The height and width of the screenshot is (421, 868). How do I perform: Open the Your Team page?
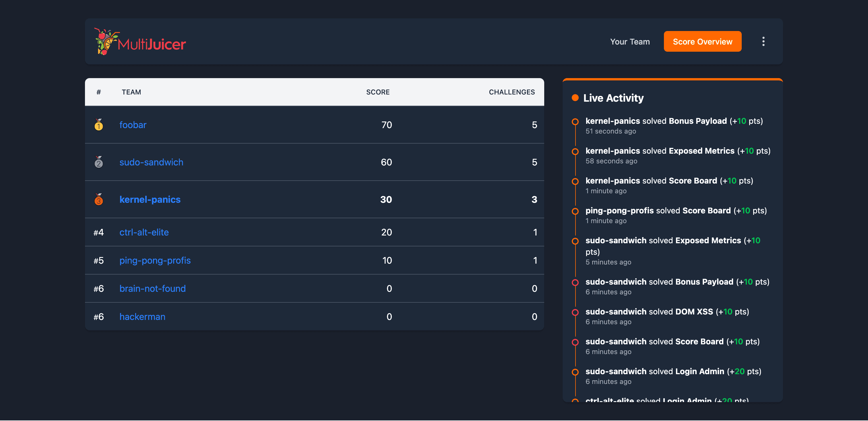pos(630,42)
